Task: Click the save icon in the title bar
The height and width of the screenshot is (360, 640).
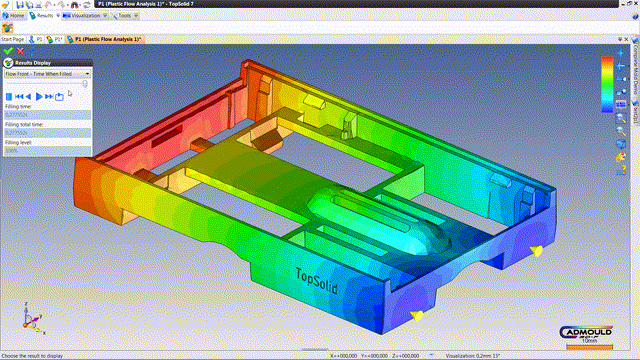Action: pos(20,5)
